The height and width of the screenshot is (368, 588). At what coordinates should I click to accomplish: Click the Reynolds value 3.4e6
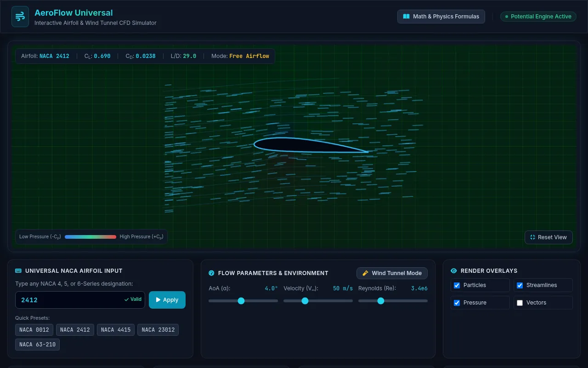(x=419, y=288)
